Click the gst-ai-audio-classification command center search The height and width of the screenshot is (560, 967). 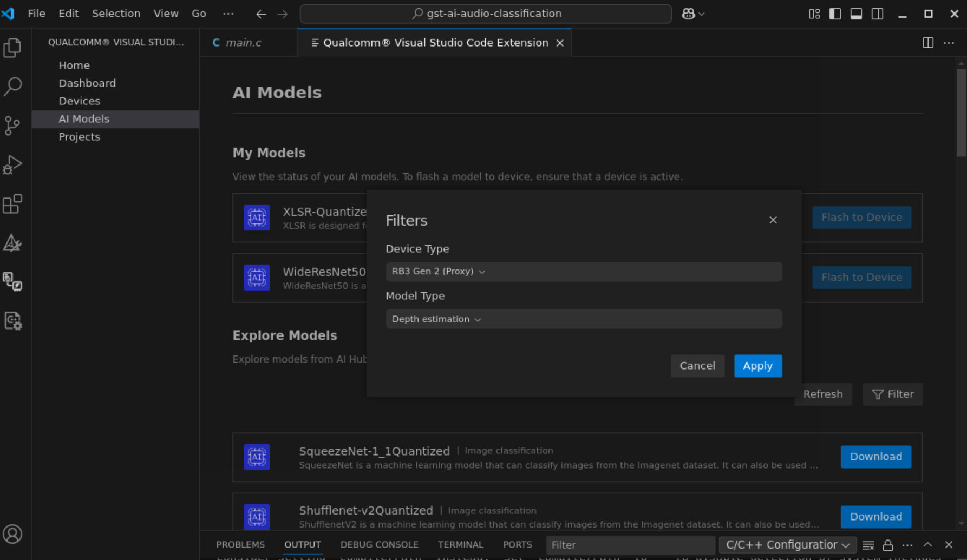(x=486, y=14)
